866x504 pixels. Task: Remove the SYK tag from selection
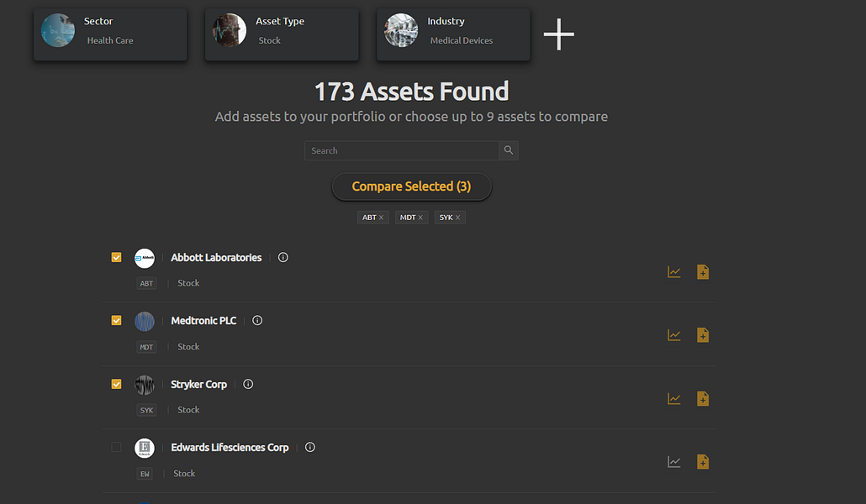[x=457, y=218]
